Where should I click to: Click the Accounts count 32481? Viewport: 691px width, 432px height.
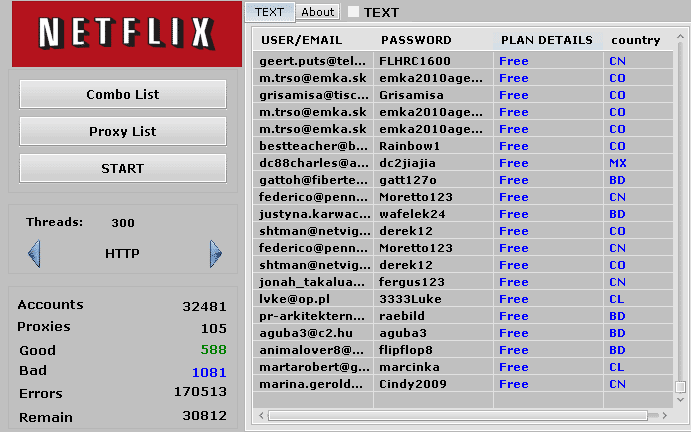204,306
